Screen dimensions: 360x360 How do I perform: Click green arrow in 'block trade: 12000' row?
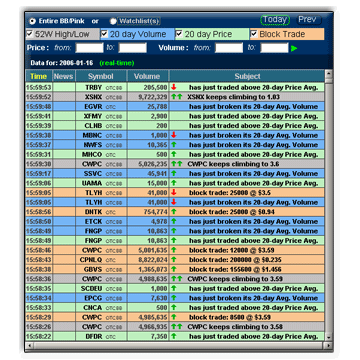tap(173, 250)
